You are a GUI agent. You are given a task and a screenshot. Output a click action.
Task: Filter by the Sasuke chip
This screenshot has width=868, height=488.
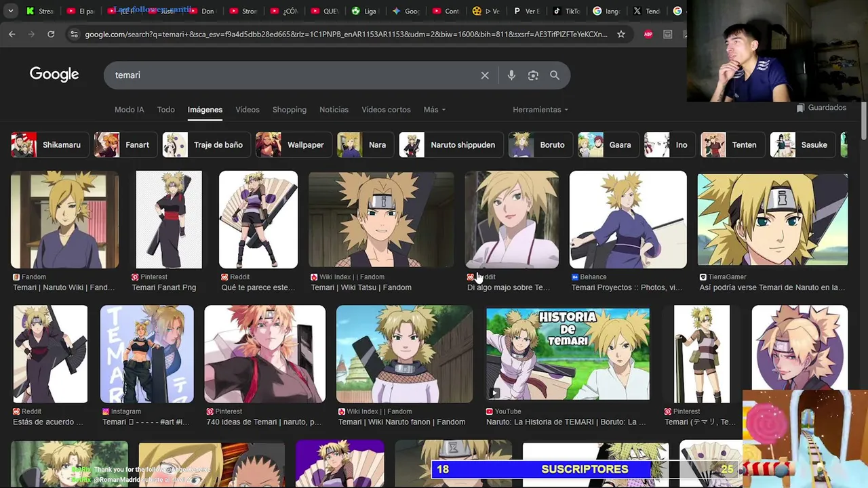pyautogui.click(x=802, y=145)
